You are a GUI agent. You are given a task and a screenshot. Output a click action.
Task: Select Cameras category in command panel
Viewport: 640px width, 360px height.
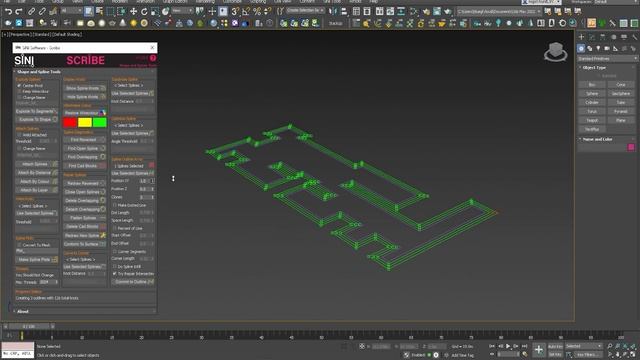pyautogui.click(x=607, y=48)
